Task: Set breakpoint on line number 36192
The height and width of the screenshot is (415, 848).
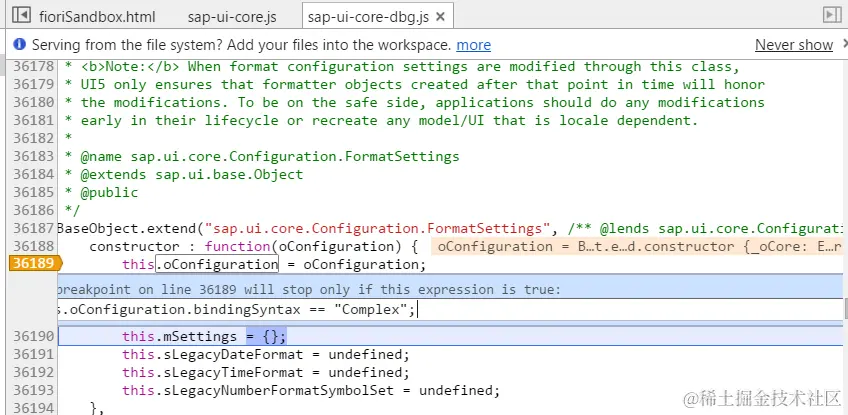Action: 34,372
